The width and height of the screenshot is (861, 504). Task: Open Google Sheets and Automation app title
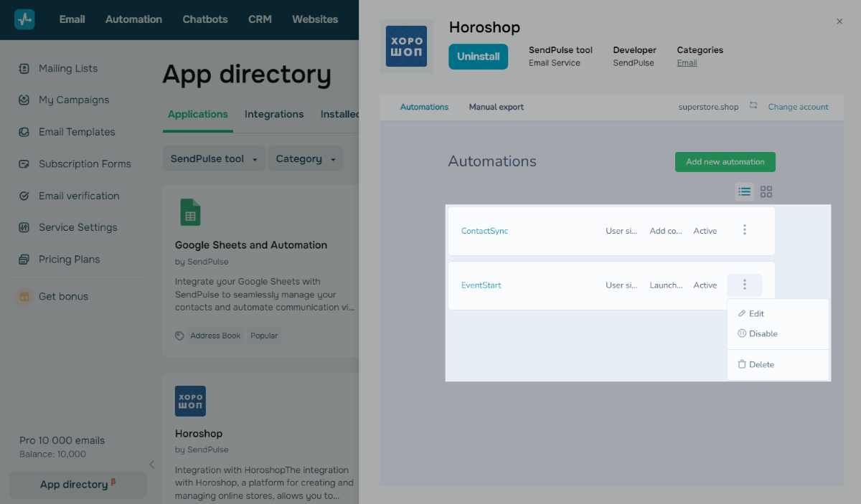click(x=251, y=245)
